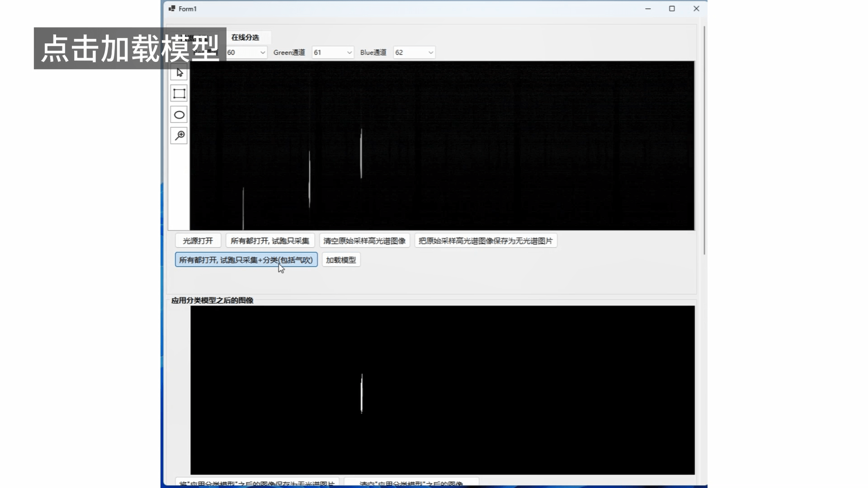868x488 pixels.
Task: Select the ellipse selection tool
Action: [179, 115]
